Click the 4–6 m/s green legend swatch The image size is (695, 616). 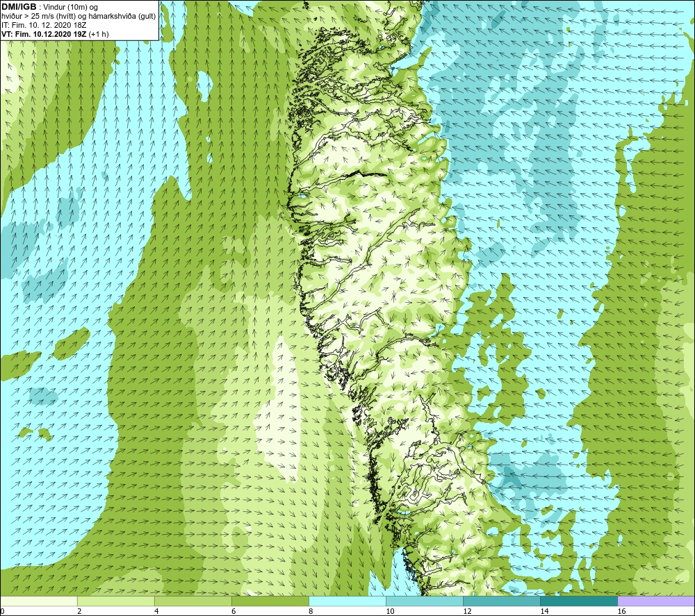193,601
